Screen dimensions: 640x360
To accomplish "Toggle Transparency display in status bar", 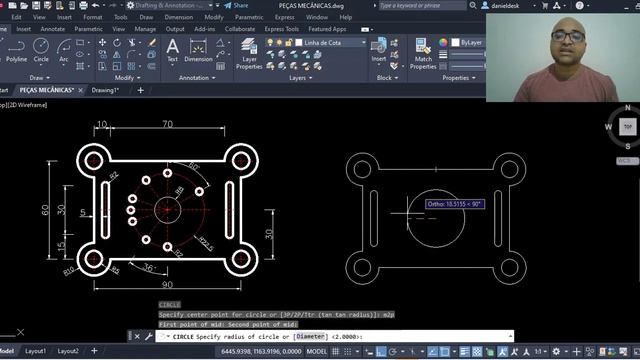I will 477,351.
